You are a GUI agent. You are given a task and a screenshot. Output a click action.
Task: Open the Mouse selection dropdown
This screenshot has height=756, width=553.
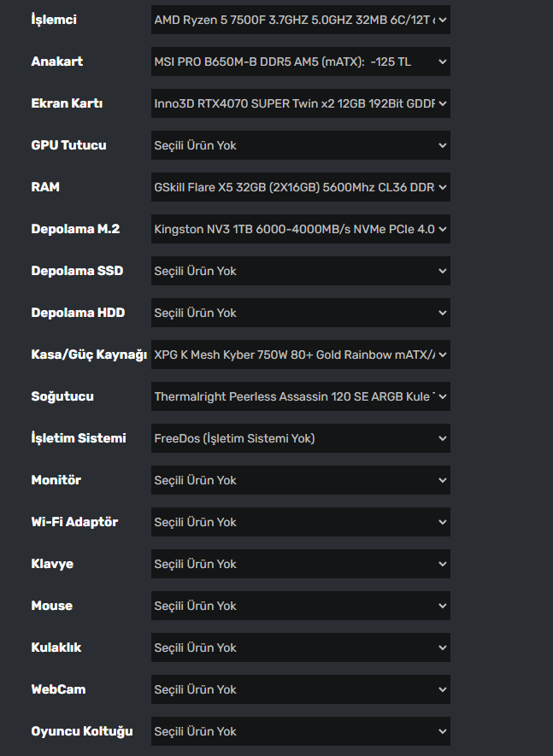click(x=300, y=606)
